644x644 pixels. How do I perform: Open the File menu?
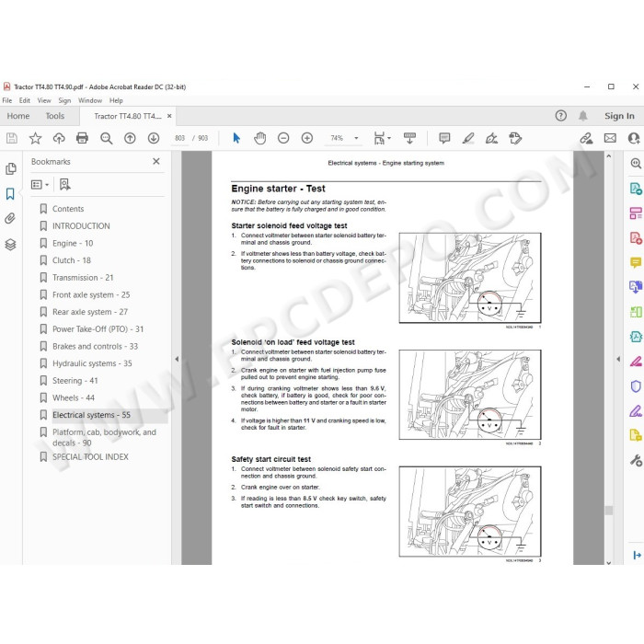point(7,100)
